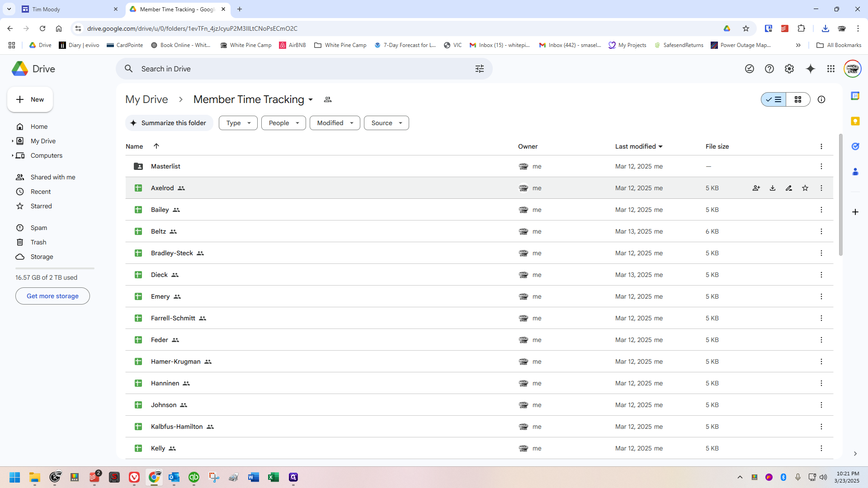Viewport: 868px width, 488px height.
Task: Switch to Tim Moody browser tab
Action: 71,9
